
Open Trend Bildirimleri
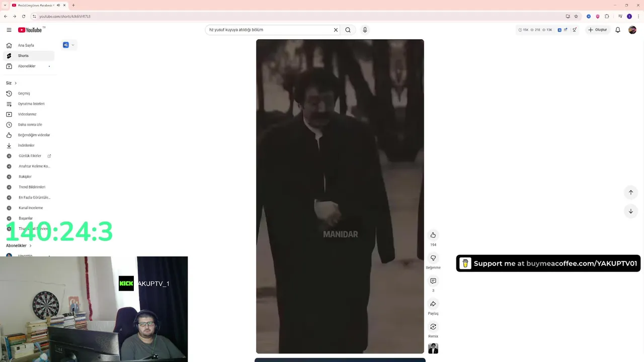click(x=29, y=187)
